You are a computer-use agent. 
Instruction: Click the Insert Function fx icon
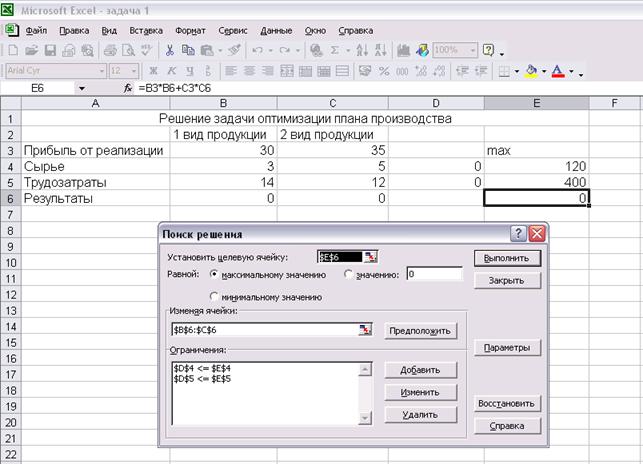tap(127, 89)
